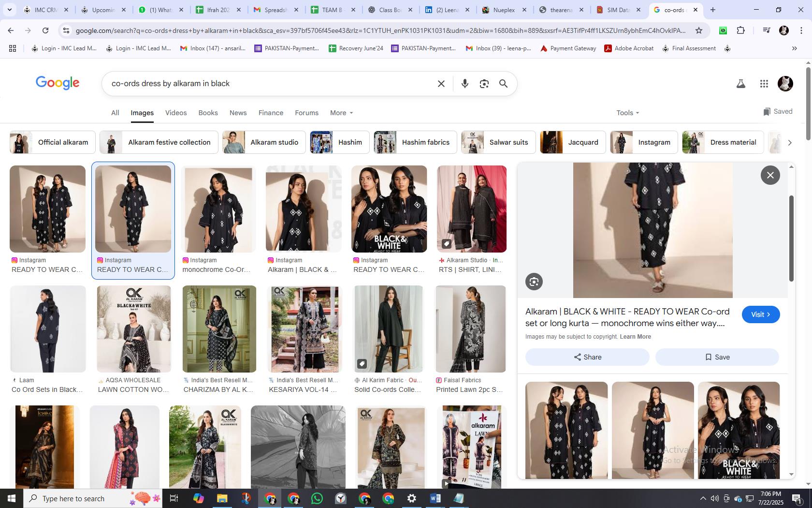Open the tab search dropdown arrow
This screenshot has height=508, width=812.
[x=9, y=10]
